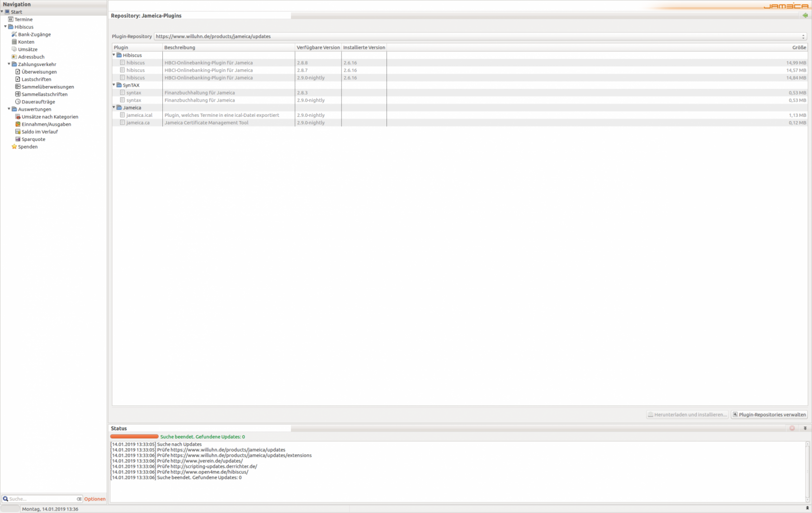
Task: Check the hibiscus 2.8.8 plugin checkbox
Action: click(x=123, y=63)
